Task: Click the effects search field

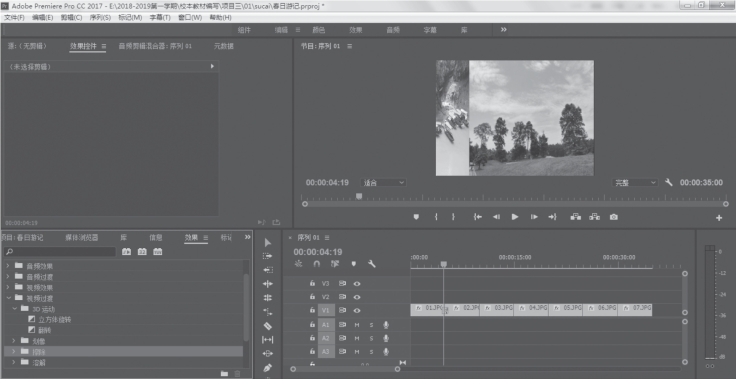Action: click(60, 252)
